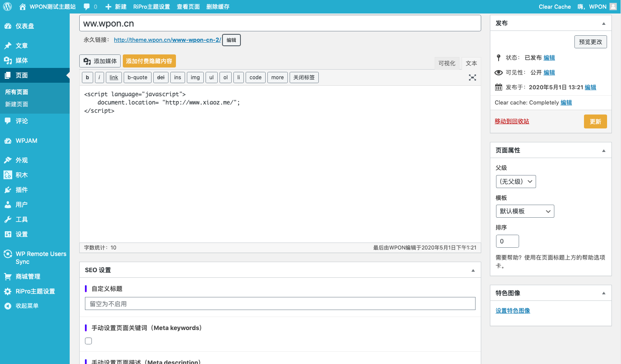Viewport: 621px width, 364px height.
Task: Click the 添加媒体 button
Action: 100,61
